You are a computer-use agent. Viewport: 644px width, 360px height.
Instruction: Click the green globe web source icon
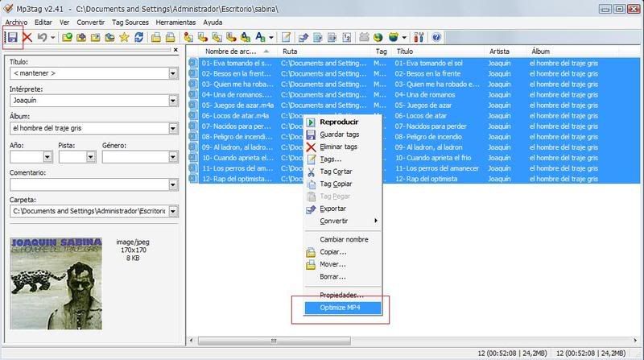tap(378, 37)
